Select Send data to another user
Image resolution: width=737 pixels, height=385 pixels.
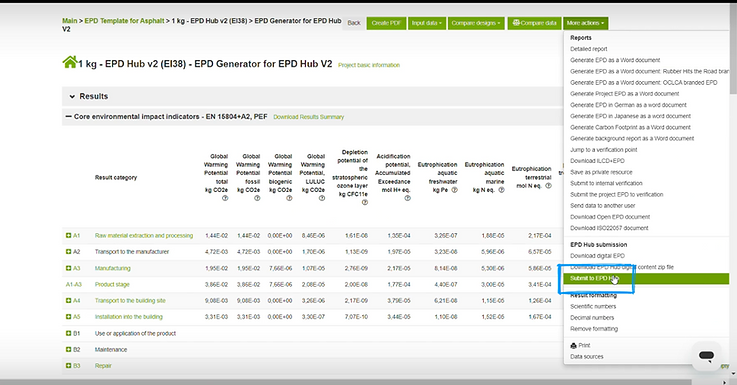click(603, 206)
